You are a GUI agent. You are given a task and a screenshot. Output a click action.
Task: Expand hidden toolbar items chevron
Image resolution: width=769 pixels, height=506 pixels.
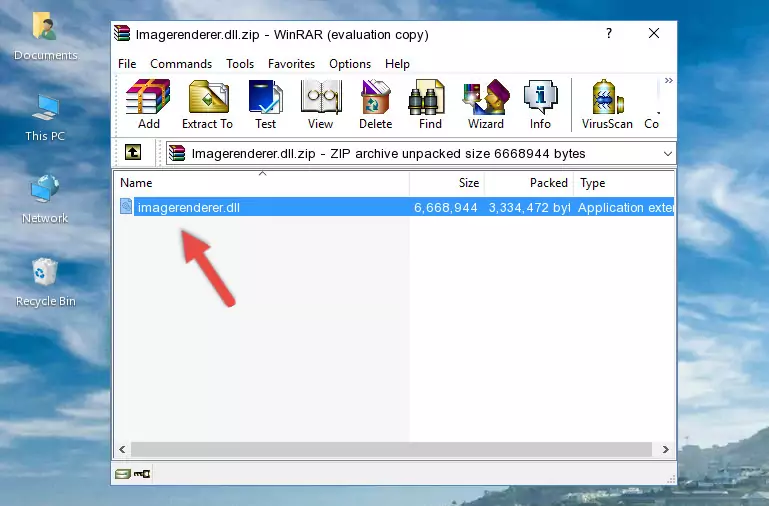pos(668,81)
